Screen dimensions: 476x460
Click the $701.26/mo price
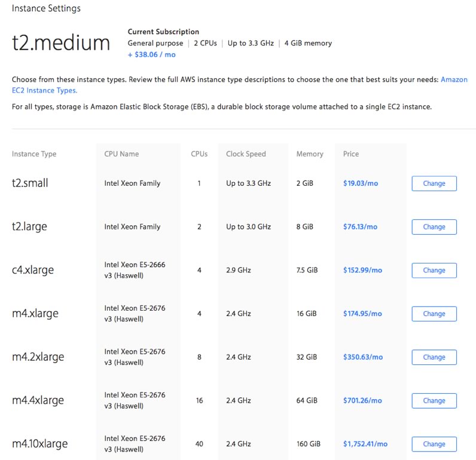[x=362, y=400]
